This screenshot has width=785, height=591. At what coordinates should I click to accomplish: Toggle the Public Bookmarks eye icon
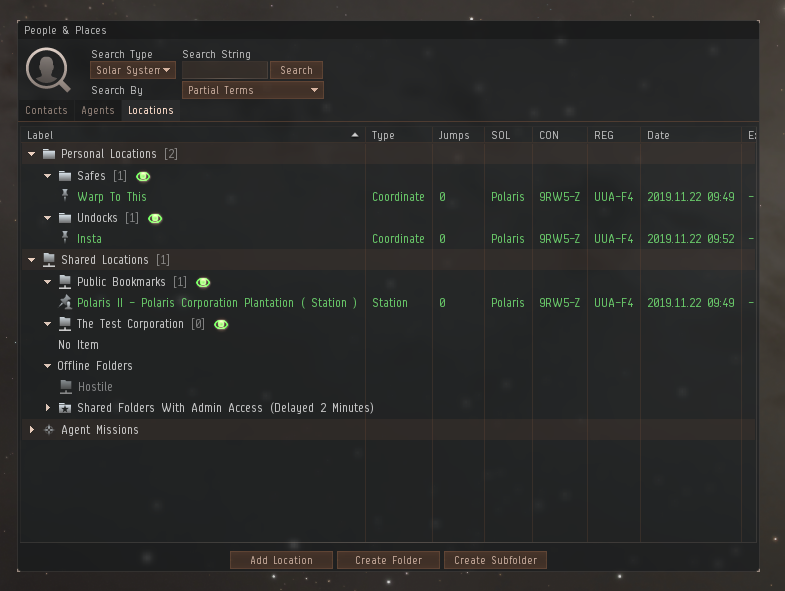pyautogui.click(x=203, y=282)
